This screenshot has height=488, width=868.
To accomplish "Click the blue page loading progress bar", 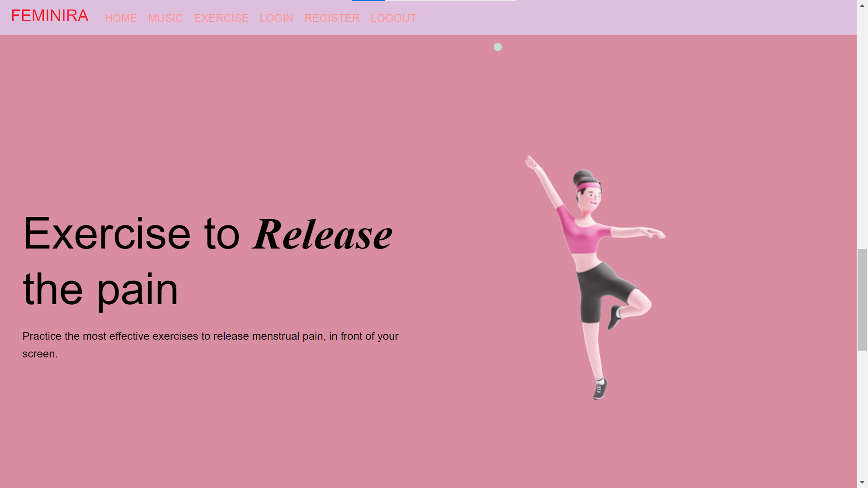I will pyautogui.click(x=368, y=0).
